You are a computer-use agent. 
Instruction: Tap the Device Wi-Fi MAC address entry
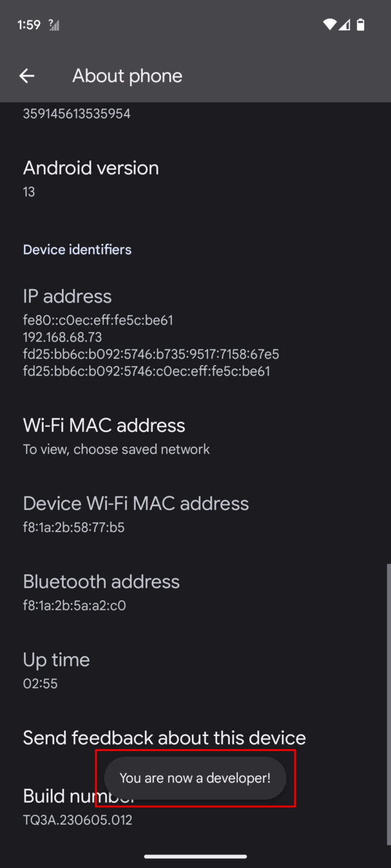[136, 514]
